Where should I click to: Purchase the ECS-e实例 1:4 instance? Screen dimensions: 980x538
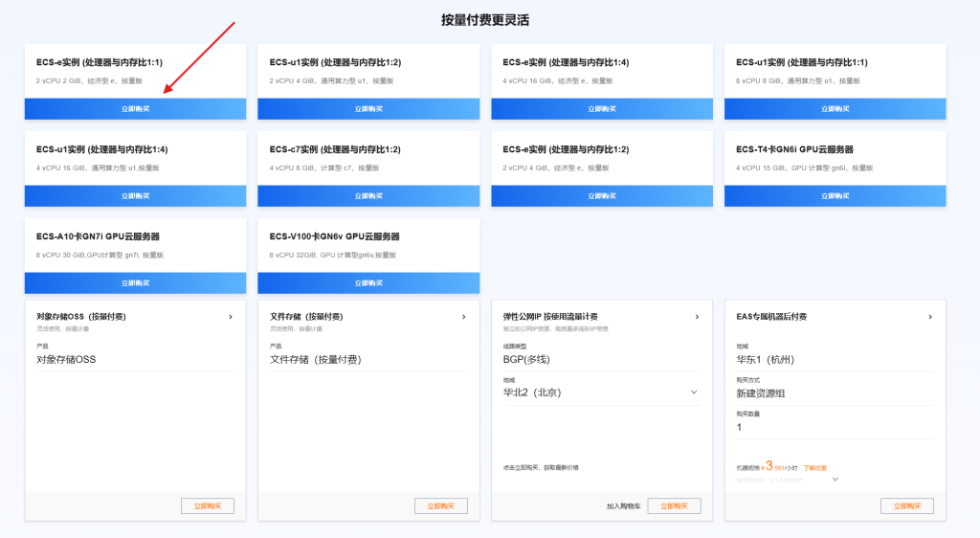602,109
